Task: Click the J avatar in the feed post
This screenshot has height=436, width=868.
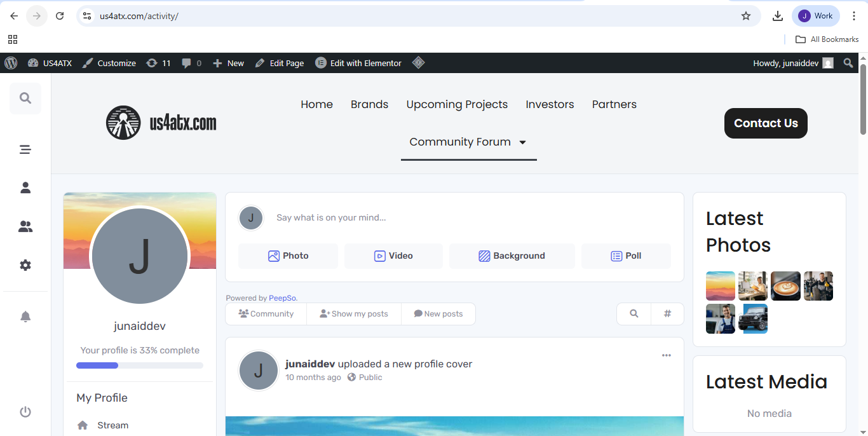Action: coord(259,371)
